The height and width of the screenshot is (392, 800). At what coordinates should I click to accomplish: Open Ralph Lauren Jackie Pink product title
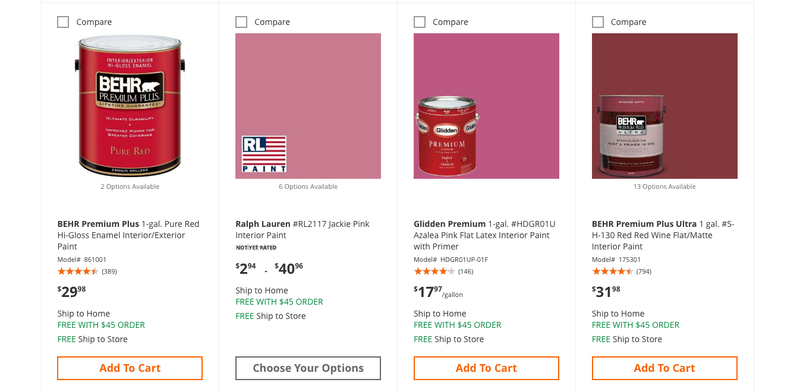click(303, 230)
